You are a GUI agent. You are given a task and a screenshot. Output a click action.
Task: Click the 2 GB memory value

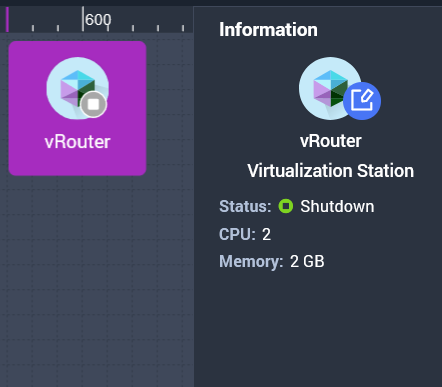[307, 261]
